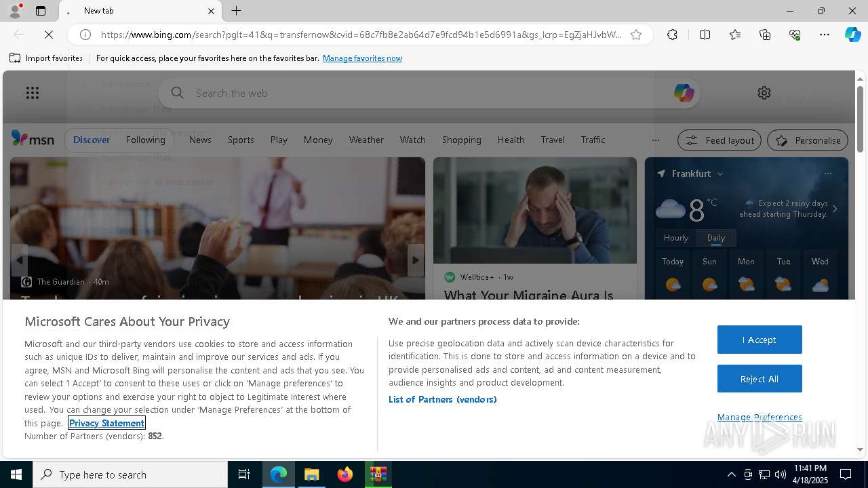Open the tab actions menu icon
The width and height of the screenshot is (868, 488).
click(x=41, y=11)
